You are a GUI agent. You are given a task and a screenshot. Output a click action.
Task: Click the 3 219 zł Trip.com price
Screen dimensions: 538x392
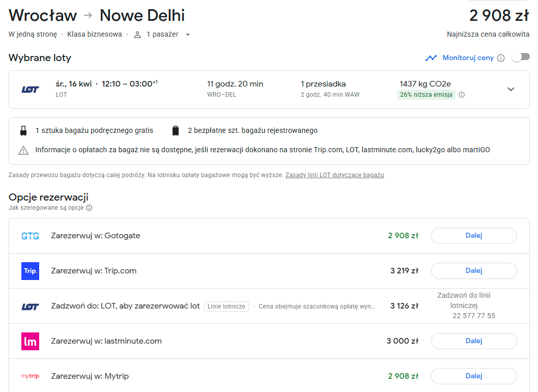pos(405,271)
